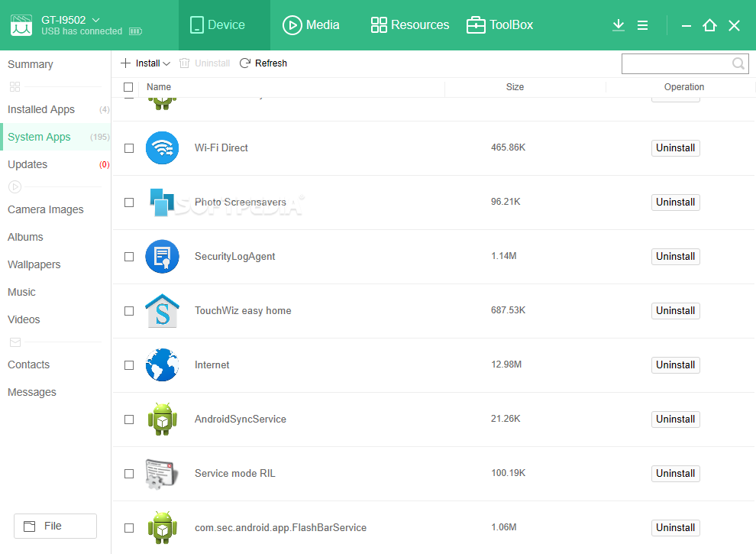Screen dimensions: 756x554
Task: Check the Service mode RIL checkbox
Action: [129, 474]
